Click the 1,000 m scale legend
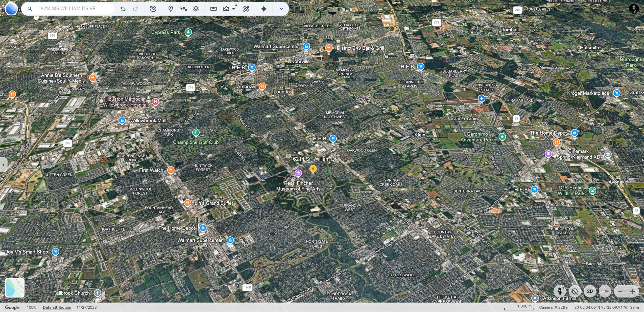 [x=519, y=307]
